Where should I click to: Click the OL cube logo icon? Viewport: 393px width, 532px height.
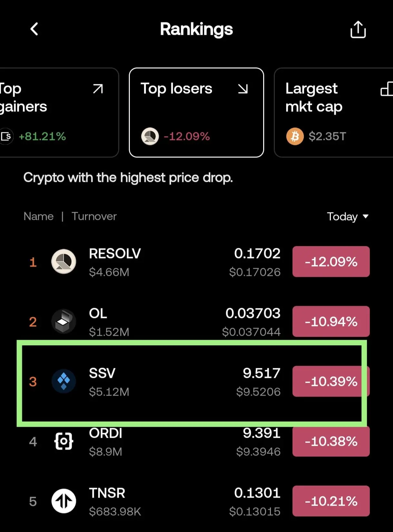point(64,321)
